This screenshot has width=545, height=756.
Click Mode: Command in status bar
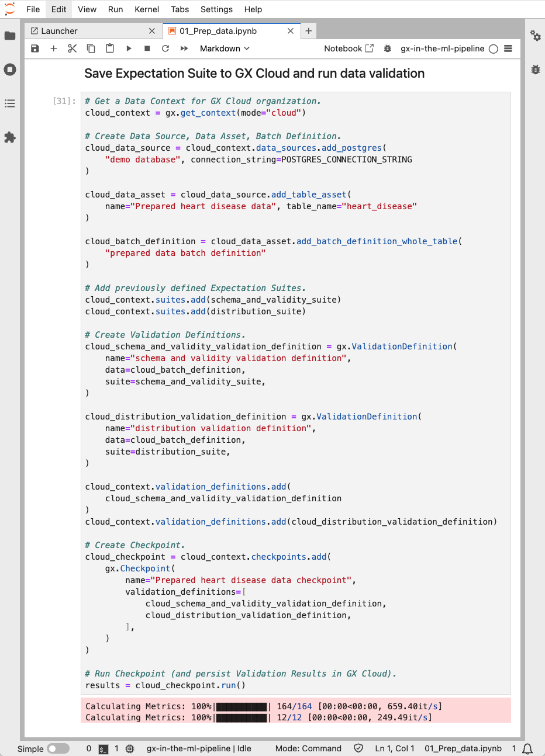tap(308, 748)
